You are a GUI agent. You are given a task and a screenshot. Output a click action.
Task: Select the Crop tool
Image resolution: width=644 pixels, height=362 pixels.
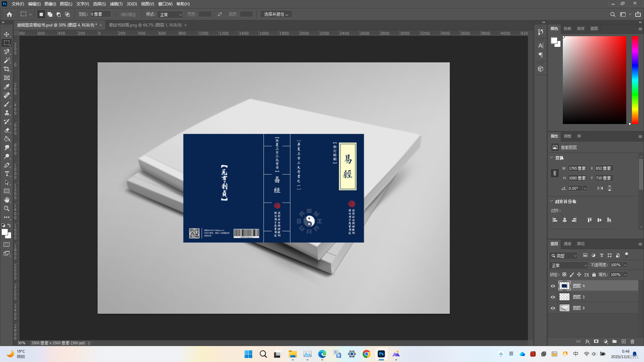point(7,69)
